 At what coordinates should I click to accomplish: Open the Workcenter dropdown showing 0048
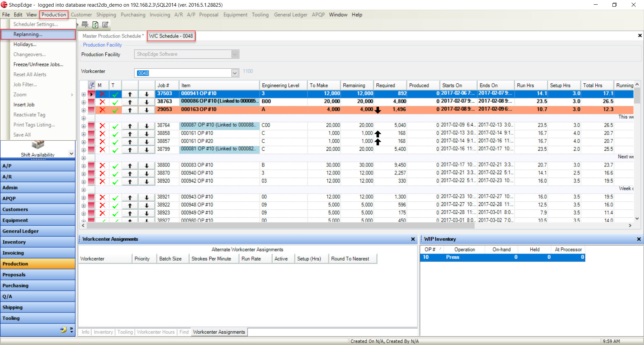(235, 73)
